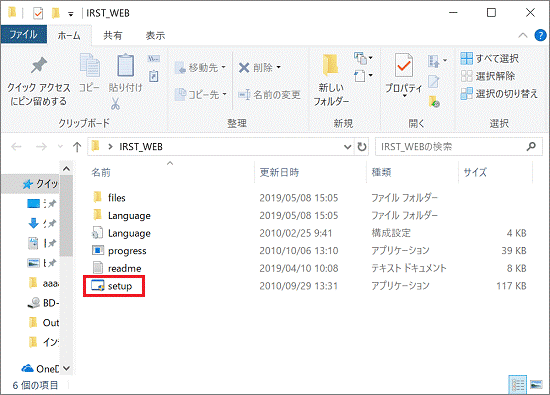The image size is (550, 395).
Task: Open the File (ファイル) tab
Action: click(24, 34)
